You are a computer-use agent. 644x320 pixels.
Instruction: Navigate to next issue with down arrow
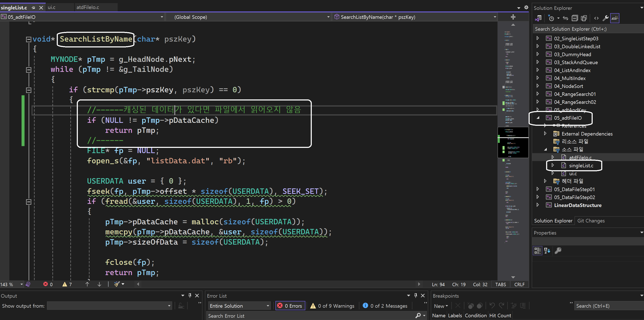(x=99, y=284)
